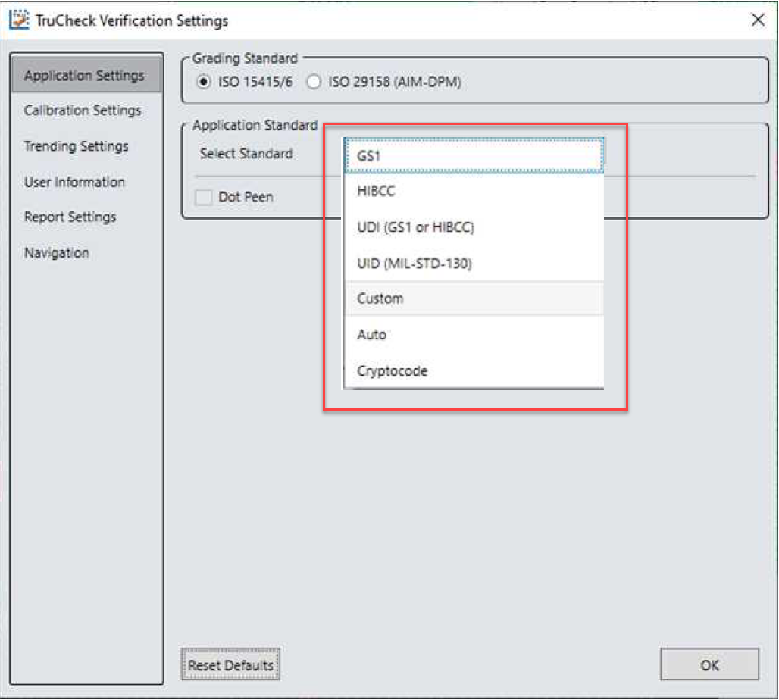Choose UID (MIL-STD-130) standard

click(473, 263)
